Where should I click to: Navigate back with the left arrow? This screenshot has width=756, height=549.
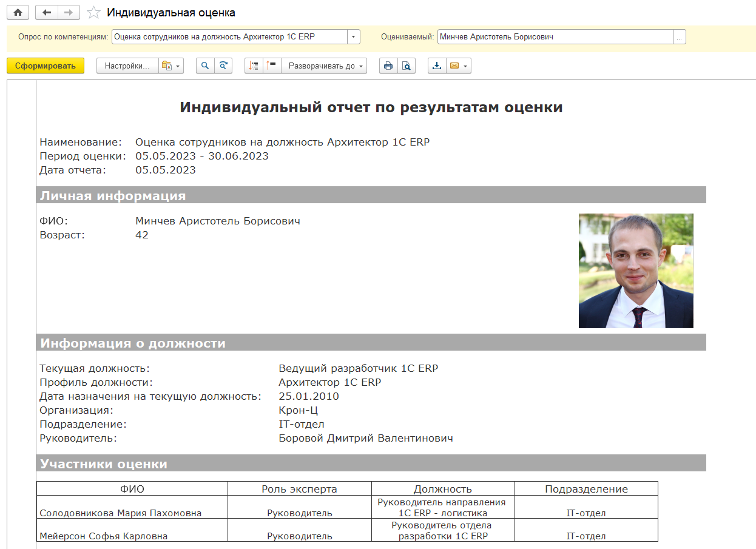(x=47, y=12)
